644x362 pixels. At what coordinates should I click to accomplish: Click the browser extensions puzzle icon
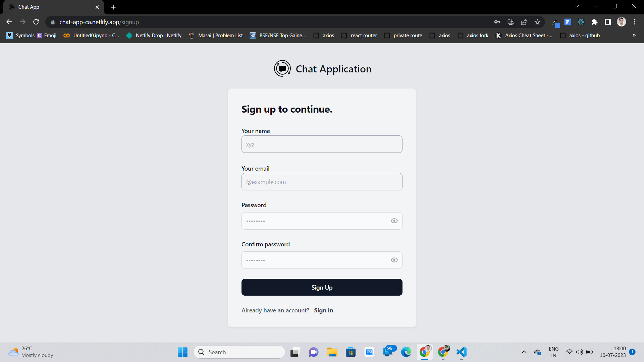click(x=595, y=22)
